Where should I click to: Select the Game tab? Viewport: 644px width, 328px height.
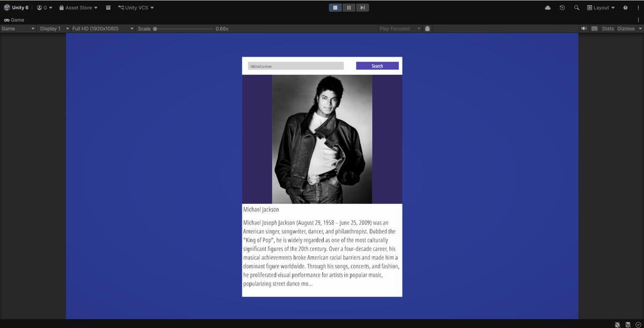(x=14, y=20)
